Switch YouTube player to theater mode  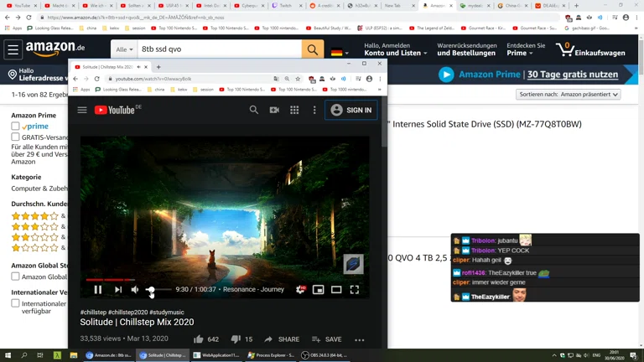pos(336,290)
